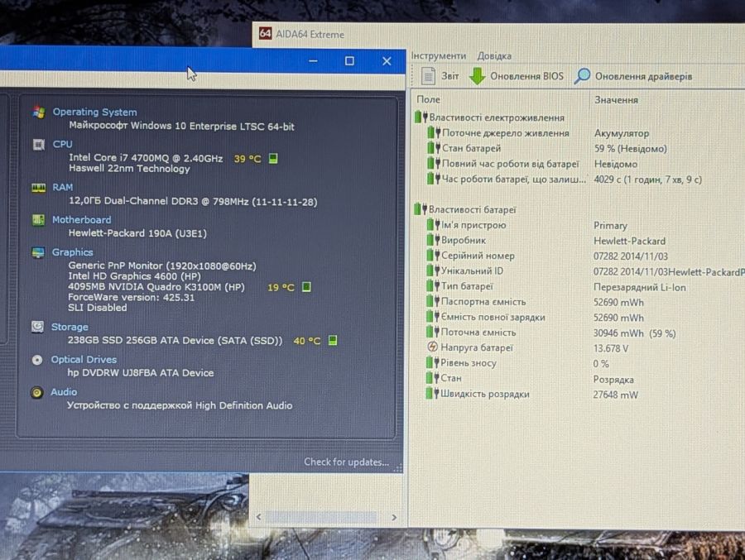Click the horizontal scrollbar thumb
745x560 pixels.
click(x=322, y=517)
